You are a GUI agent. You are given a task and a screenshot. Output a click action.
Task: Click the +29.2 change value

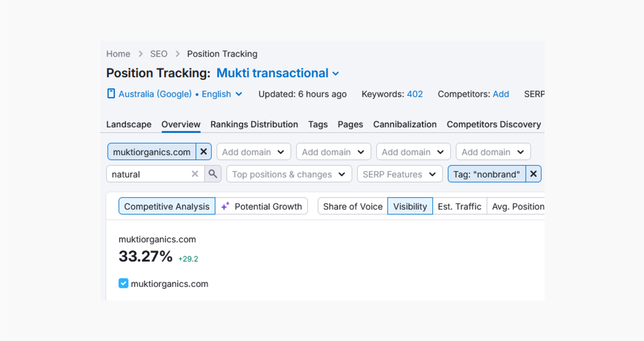(x=188, y=259)
